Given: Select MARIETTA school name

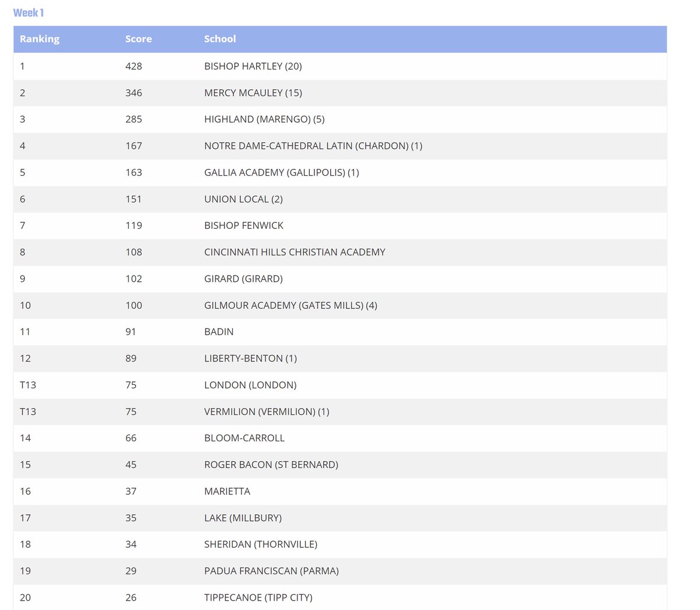Looking at the screenshot, I should point(227,492).
